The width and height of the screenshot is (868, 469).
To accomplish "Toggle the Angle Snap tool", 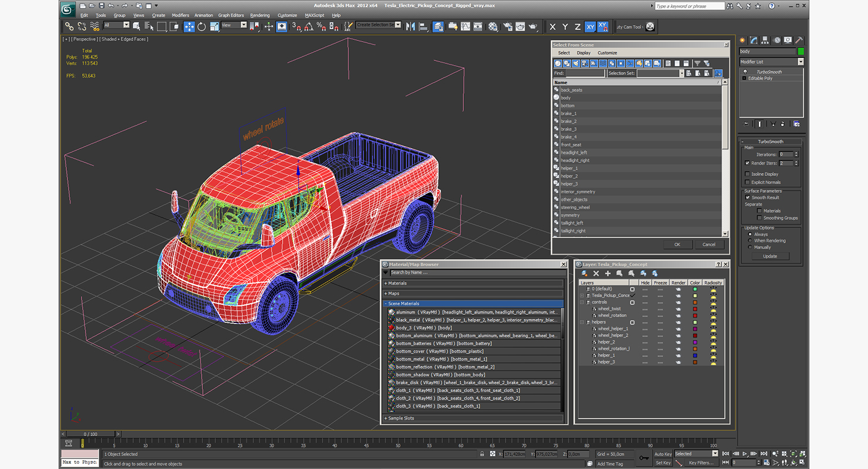I will (309, 26).
